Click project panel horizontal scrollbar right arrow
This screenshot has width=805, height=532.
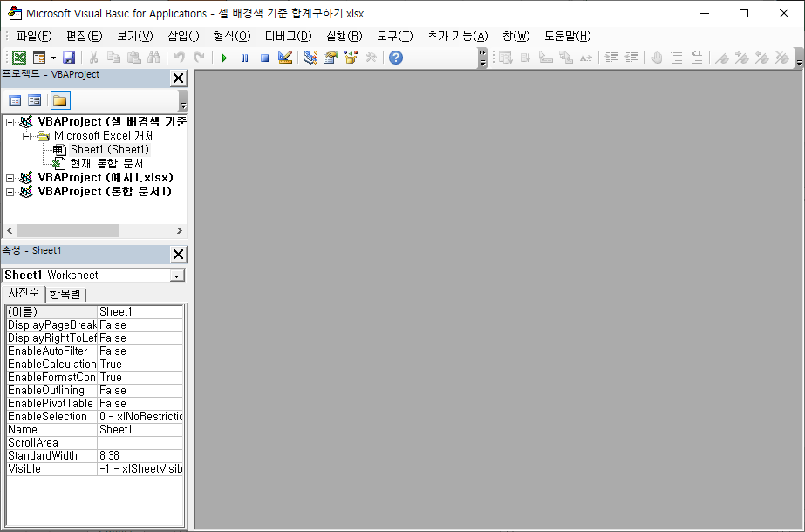point(179,230)
